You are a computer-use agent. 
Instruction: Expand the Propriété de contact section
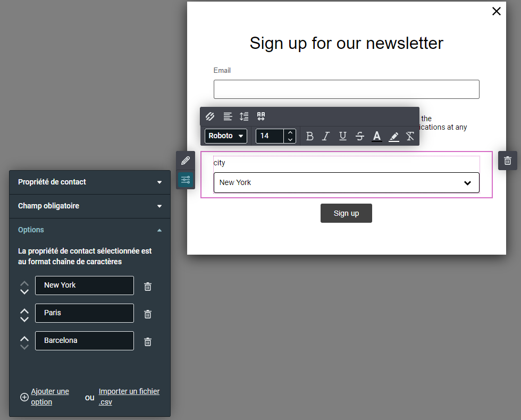90,182
